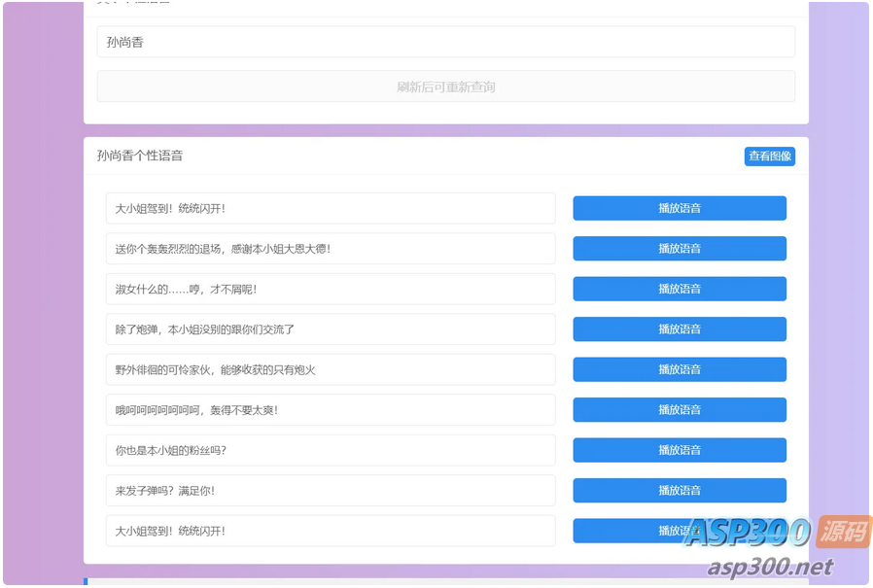The width and height of the screenshot is (873, 588).
Task: Play voice for 淑女什么的……哼，才不屑呢！
Action: (x=679, y=289)
